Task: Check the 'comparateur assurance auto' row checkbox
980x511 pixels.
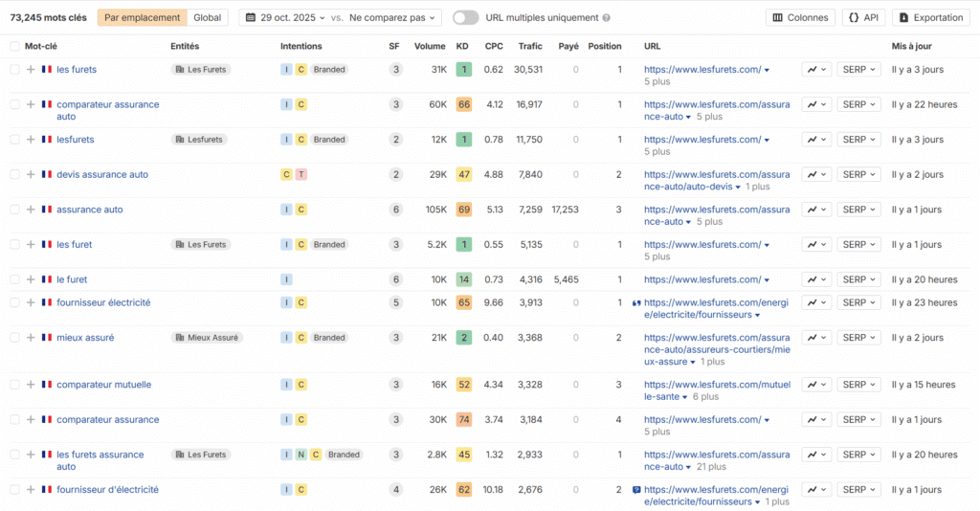Action: (14, 104)
